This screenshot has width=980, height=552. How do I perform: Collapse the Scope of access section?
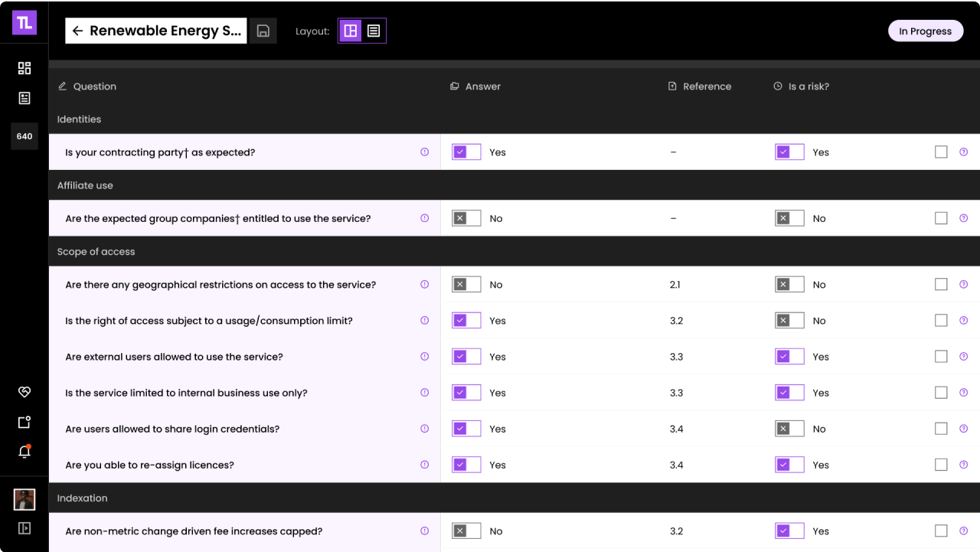[x=96, y=252]
